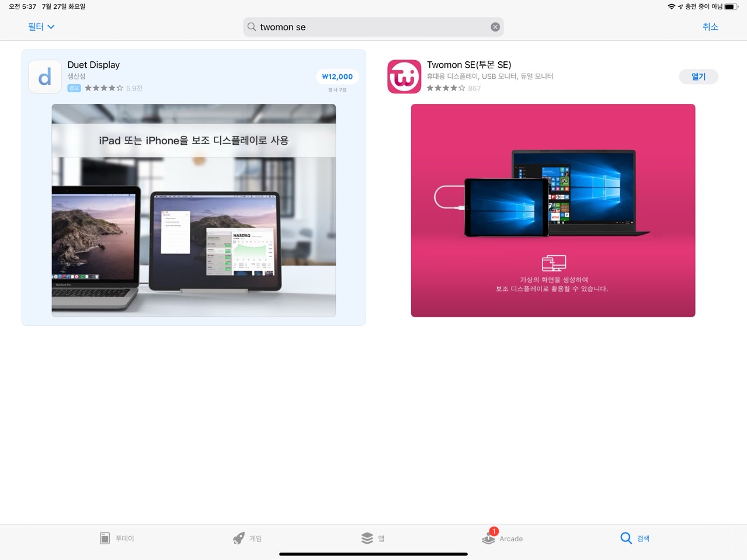This screenshot has height=560, width=747.
Task: Open the Duet Display app icon
Action: pyautogui.click(x=45, y=76)
